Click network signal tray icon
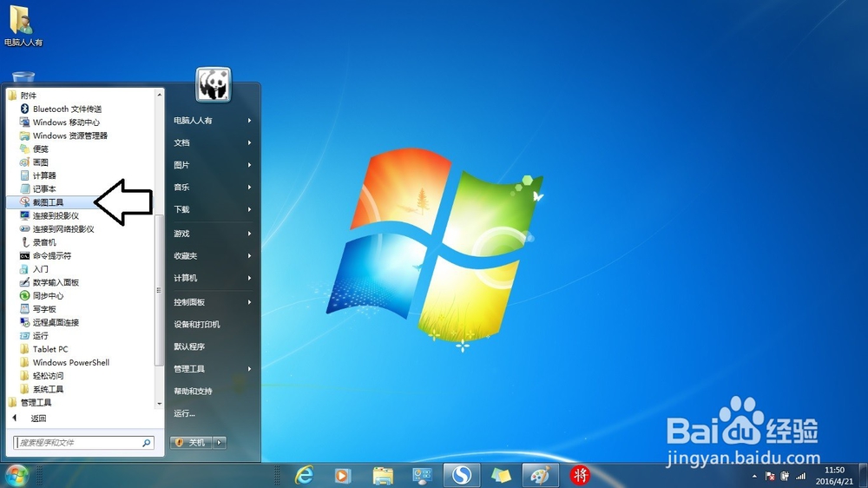This screenshot has height=488, width=868. (801, 476)
